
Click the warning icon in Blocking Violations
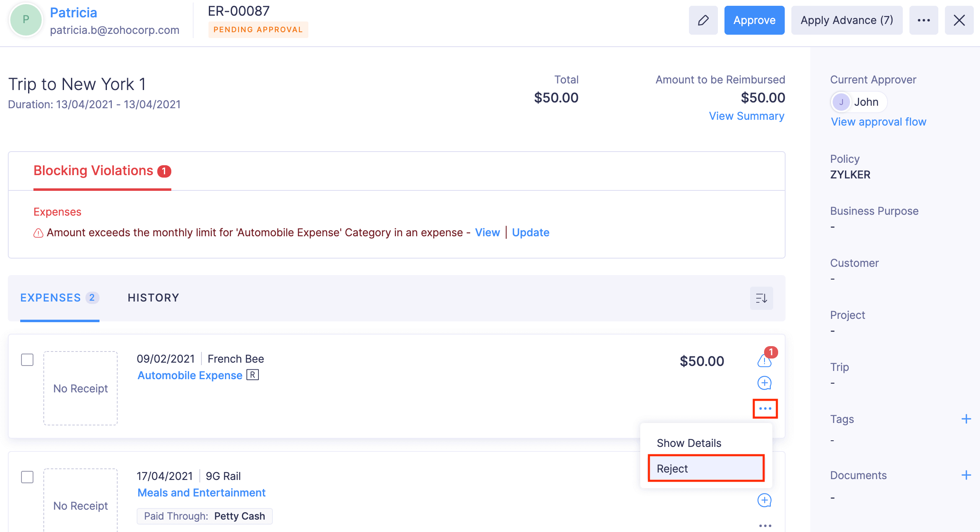tap(38, 233)
